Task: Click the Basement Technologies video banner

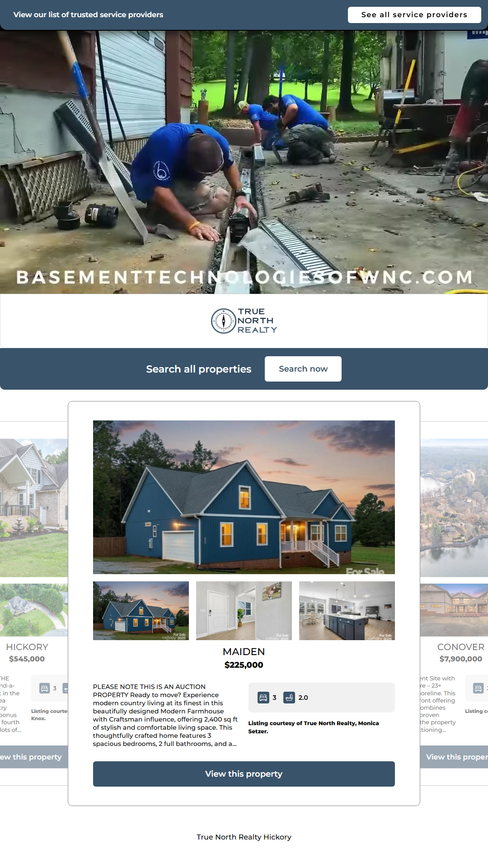Action: [x=244, y=162]
